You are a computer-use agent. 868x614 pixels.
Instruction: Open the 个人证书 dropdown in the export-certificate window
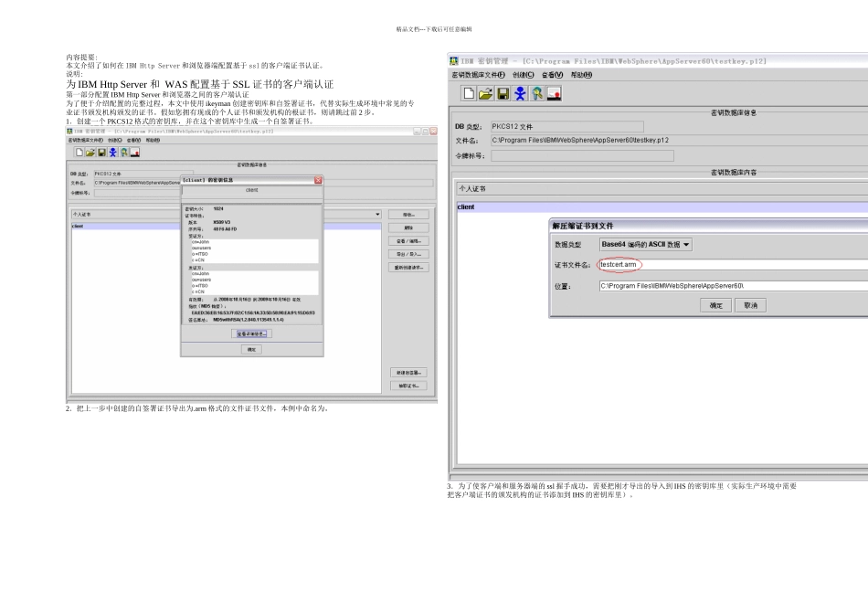coord(662,189)
